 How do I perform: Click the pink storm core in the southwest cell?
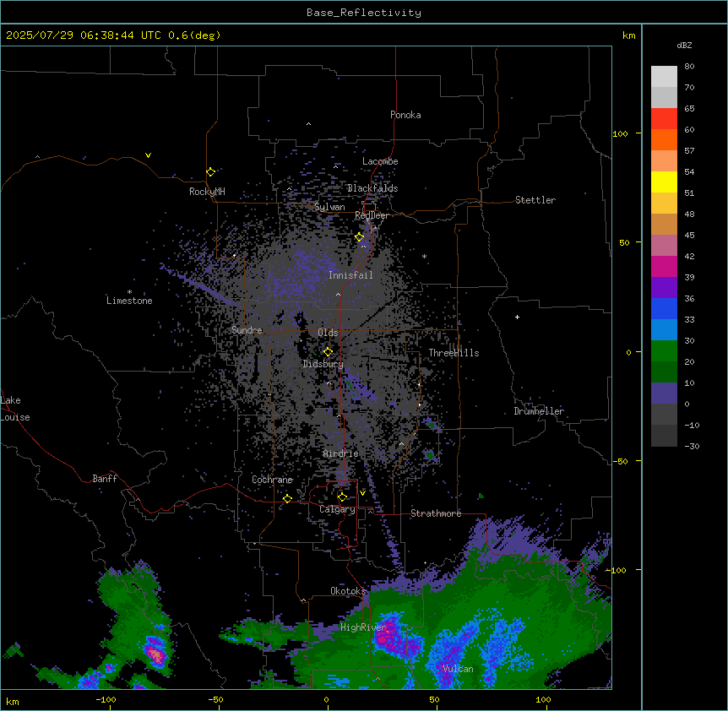[156, 654]
